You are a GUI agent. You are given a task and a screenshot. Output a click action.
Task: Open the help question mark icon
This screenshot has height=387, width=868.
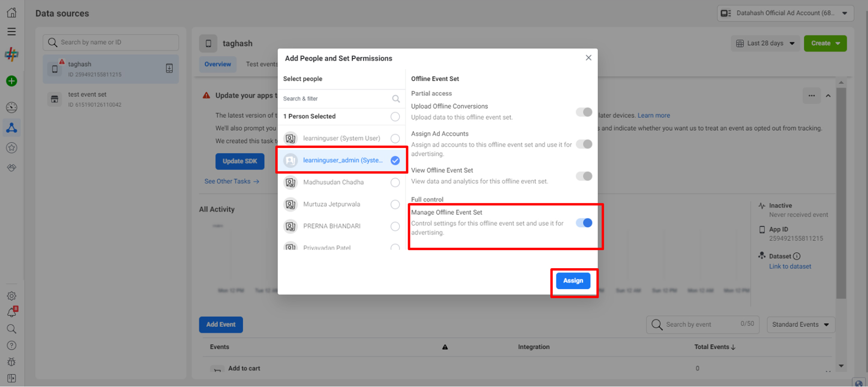click(12, 345)
